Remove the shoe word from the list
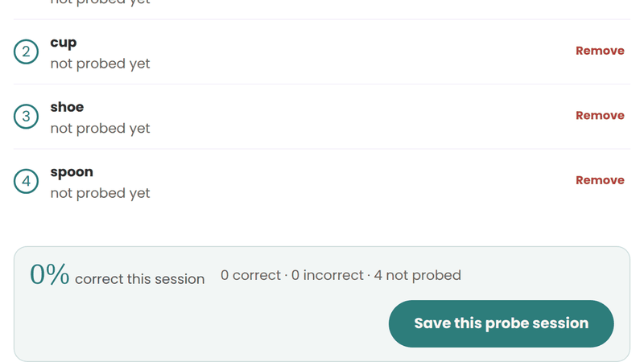 (x=600, y=115)
